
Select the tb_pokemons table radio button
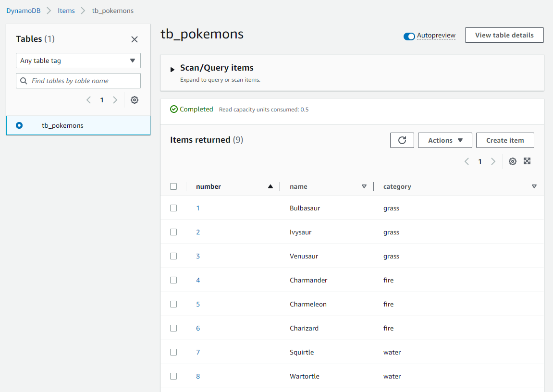pyautogui.click(x=18, y=125)
